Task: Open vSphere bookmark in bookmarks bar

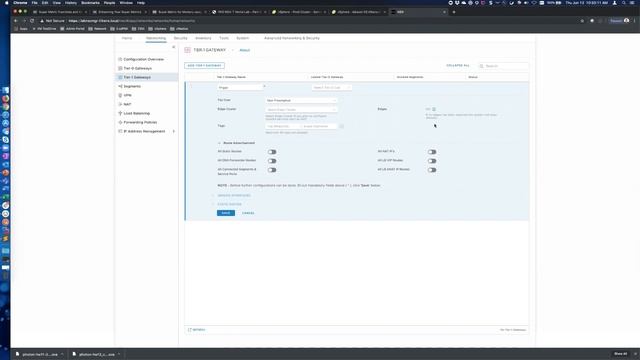Action: (x=157, y=29)
